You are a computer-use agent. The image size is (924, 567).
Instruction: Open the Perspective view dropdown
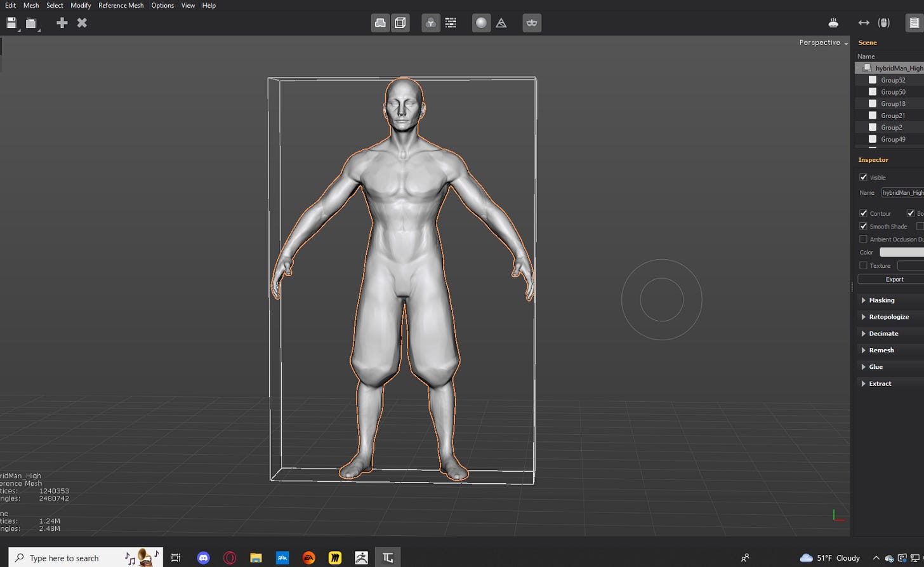tap(823, 43)
